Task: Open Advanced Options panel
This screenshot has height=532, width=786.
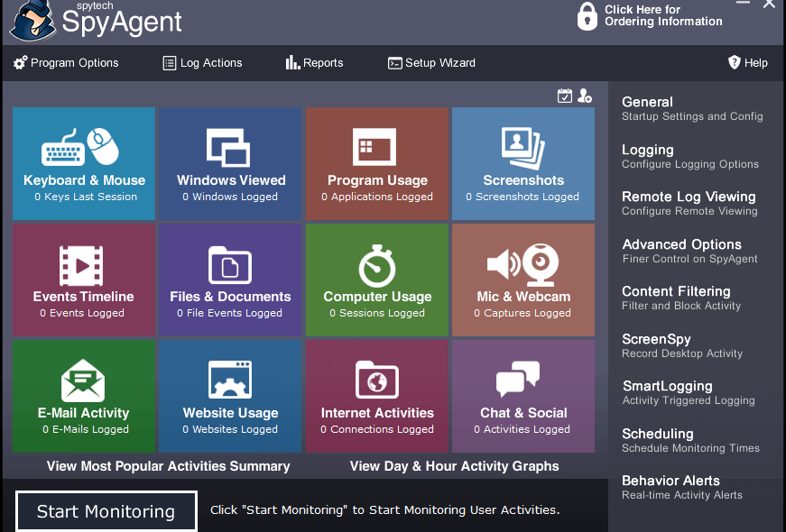Action: click(x=689, y=251)
